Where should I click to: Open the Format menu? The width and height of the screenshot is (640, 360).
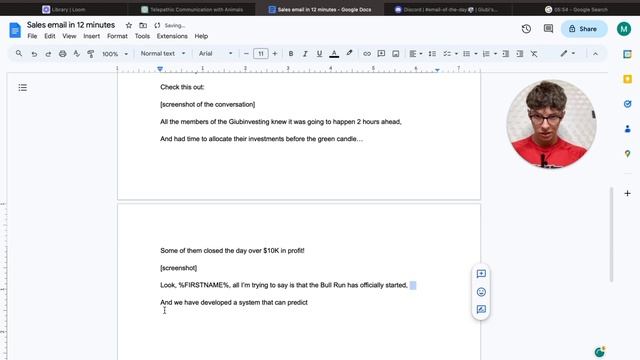[117, 36]
